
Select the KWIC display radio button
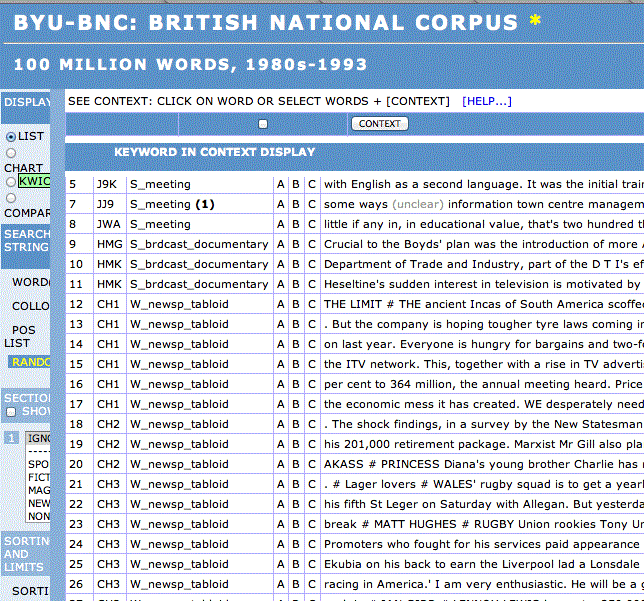11,182
